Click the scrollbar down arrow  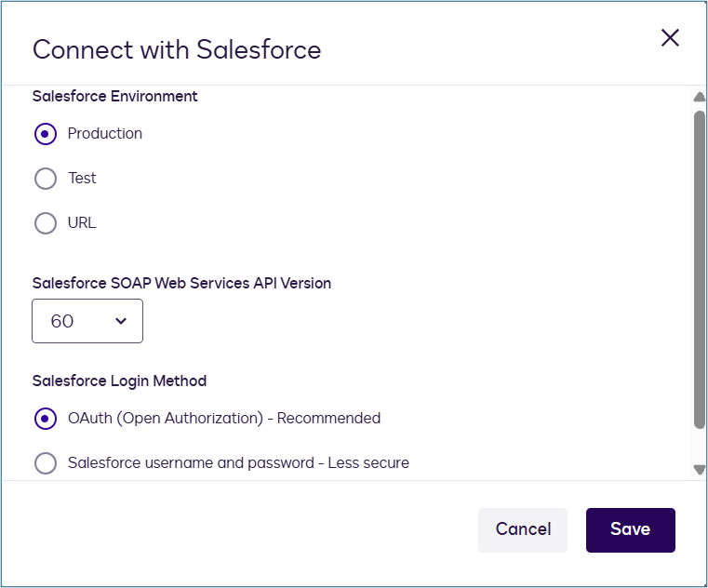(700, 470)
